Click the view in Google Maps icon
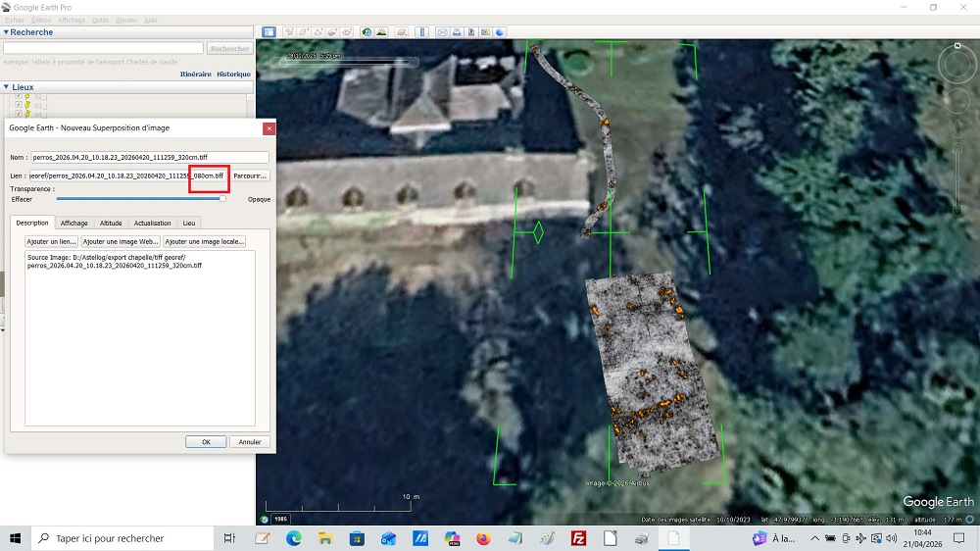This screenshot has width=980, height=551. pyautogui.click(x=486, y=31)
